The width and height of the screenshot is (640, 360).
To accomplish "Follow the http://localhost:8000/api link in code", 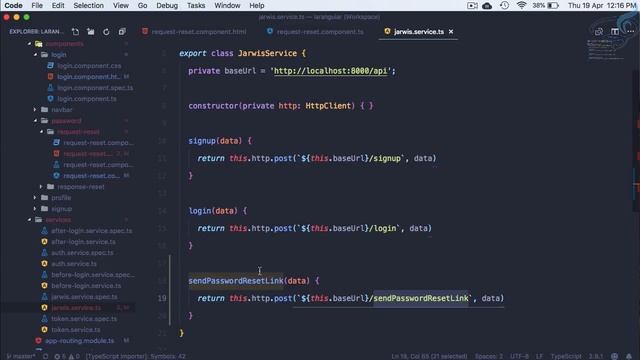I will (x=330, y=71).
